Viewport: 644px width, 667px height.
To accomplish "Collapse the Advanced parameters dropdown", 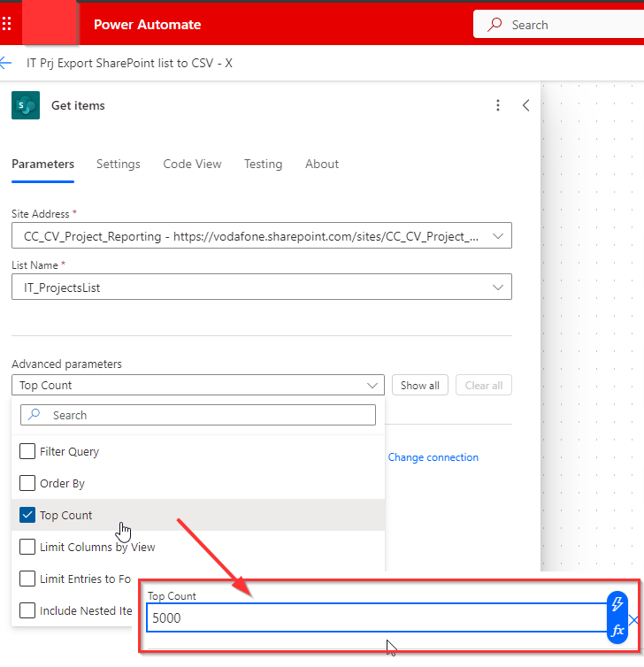I will pyautogui.click(x=372, y=386).
